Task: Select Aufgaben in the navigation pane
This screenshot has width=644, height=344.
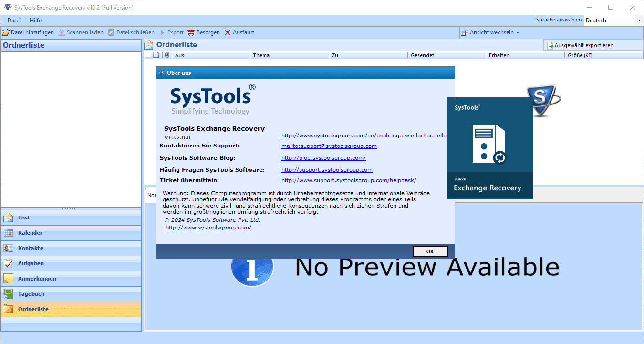Action: point(71,263)
